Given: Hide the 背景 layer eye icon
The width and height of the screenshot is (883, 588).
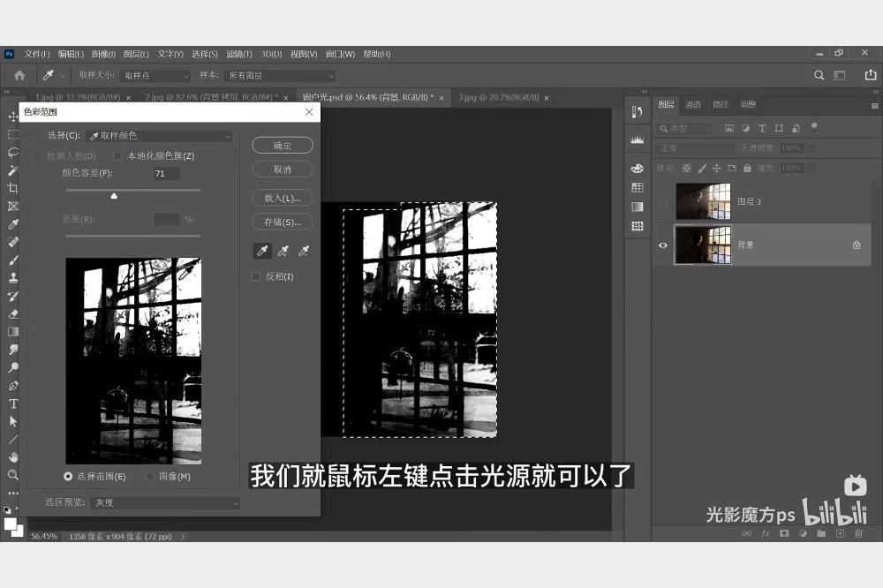Looking at the screenshot, I should pyautogui.click(x=663, y=245).
